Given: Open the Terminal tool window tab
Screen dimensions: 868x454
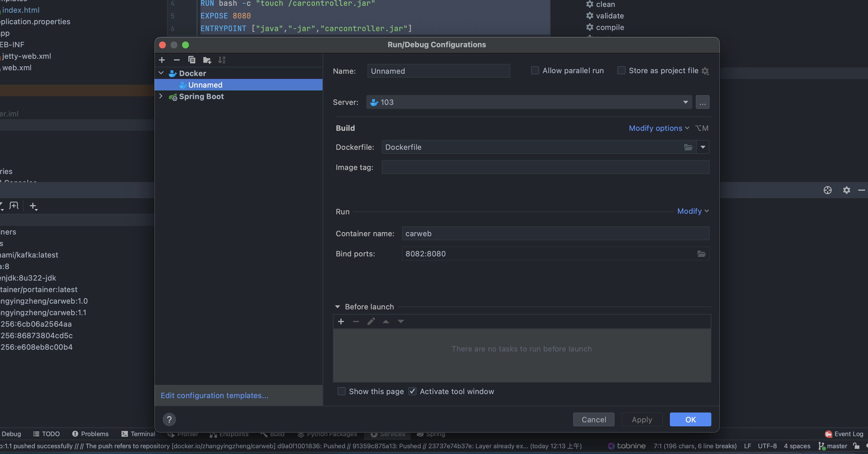Looking at the screenshot, I should point(139,434).
